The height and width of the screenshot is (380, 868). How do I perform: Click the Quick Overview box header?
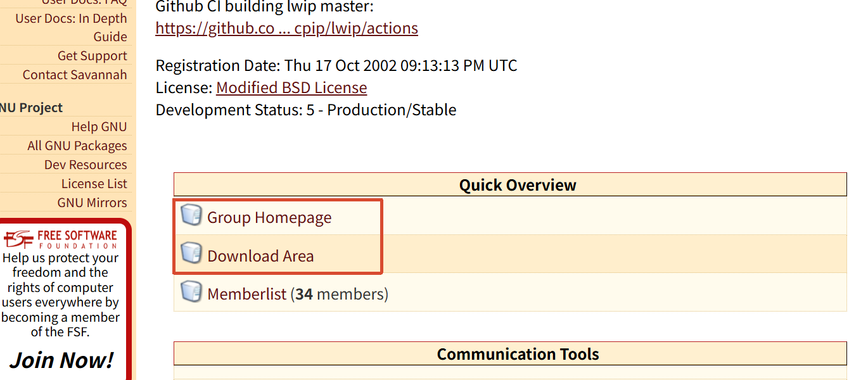[510, 185]
